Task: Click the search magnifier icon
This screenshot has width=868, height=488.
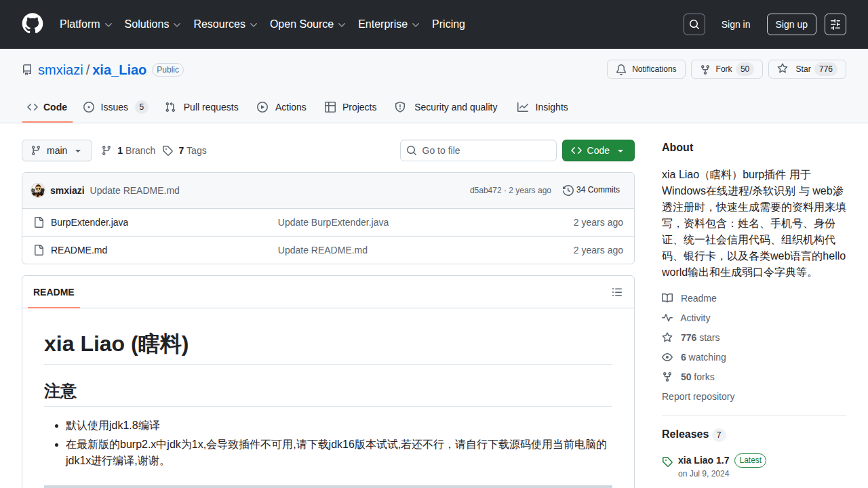Action: 694,24
